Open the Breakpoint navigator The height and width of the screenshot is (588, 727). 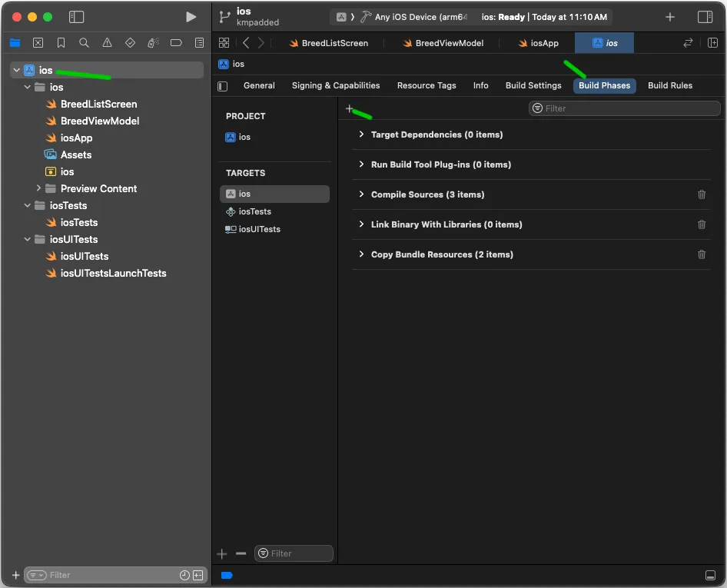pyautogui.click(x=176, y=43)
